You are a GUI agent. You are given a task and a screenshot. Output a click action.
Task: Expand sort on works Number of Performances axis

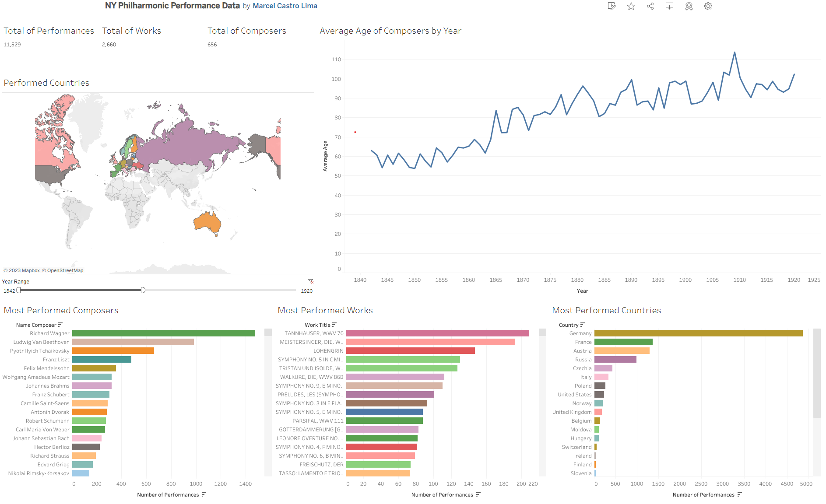[x=478, y=494]
